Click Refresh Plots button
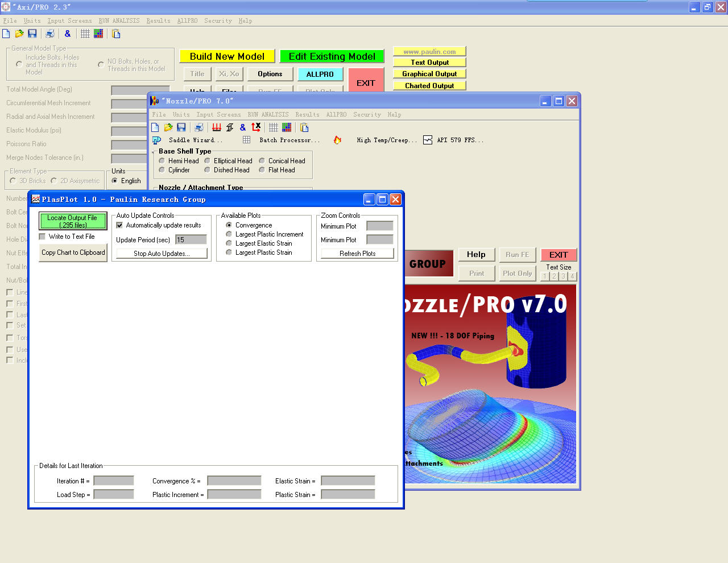This screenshot has height=563, width=728. [x=357, y=254]
